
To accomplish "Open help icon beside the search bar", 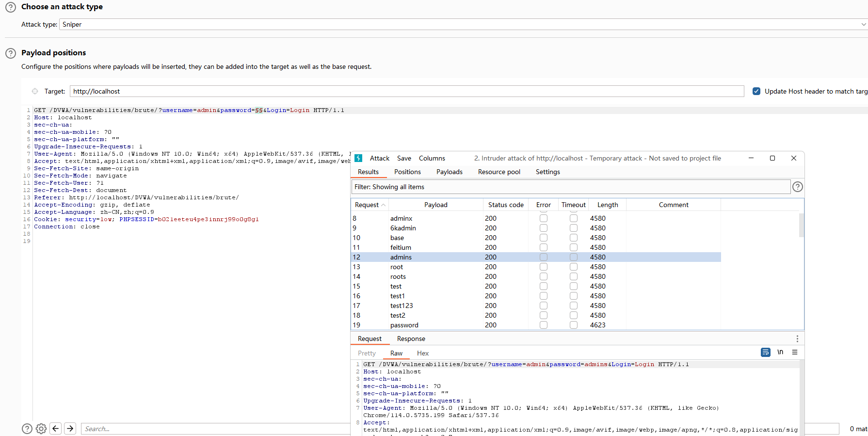I will pos(27,429).
